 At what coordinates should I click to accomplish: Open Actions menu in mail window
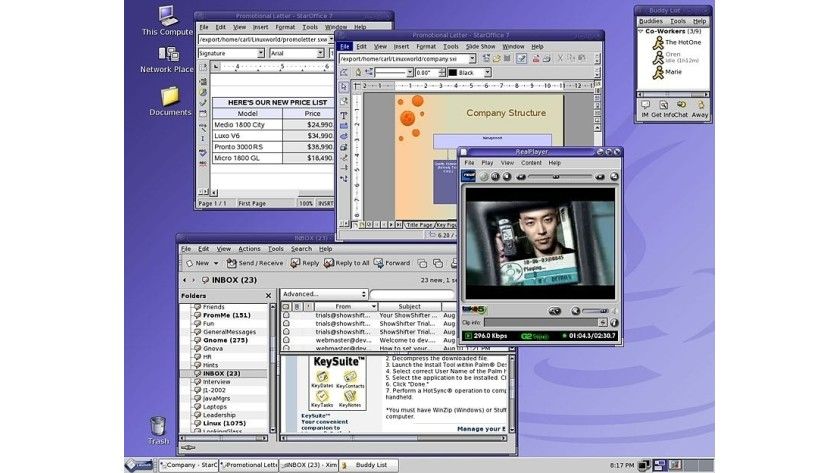249,249
